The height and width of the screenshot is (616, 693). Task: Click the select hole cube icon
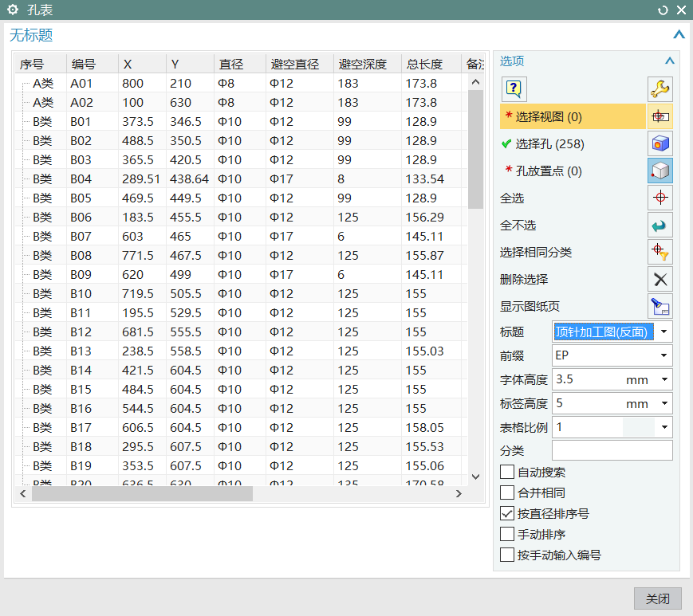pos(660,143)
